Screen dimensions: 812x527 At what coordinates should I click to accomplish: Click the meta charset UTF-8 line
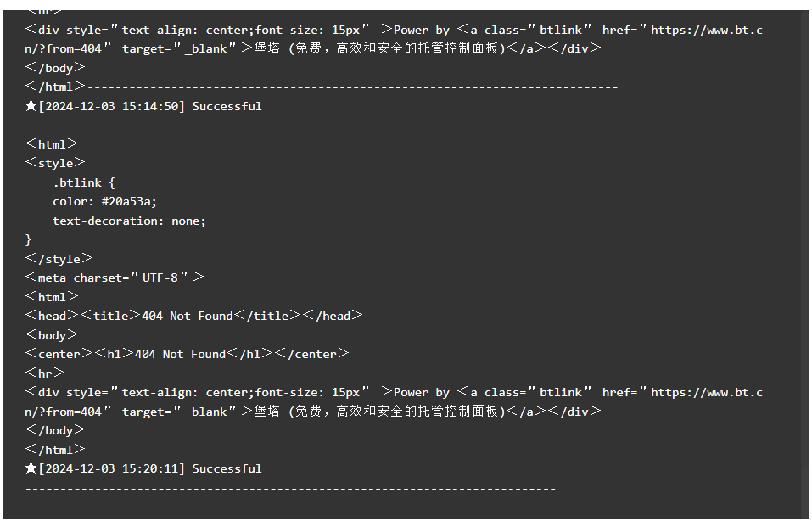point(115,278)
